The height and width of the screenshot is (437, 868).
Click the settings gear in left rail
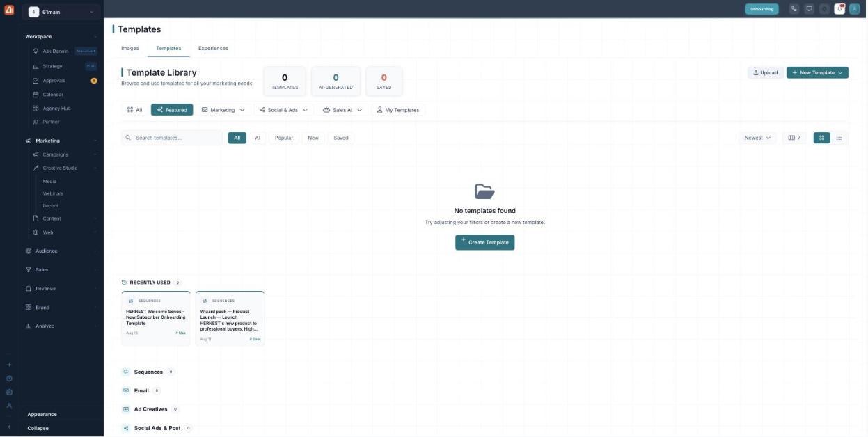9,392
